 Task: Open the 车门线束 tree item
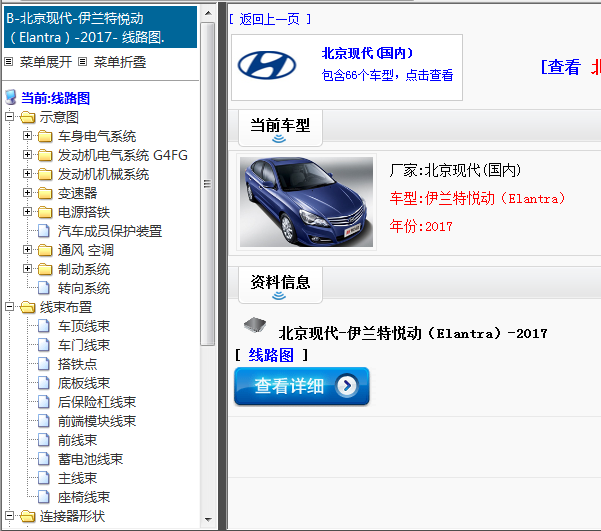point(84,345)
